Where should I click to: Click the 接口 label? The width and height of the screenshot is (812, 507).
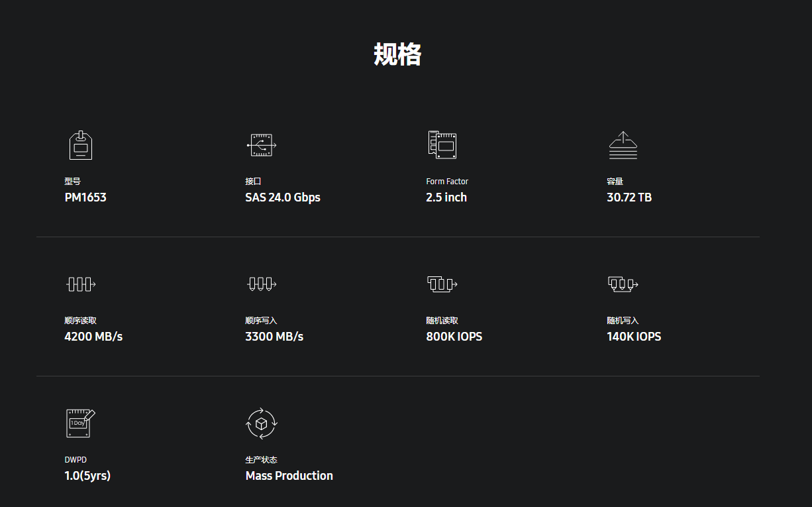coord(253,181)
